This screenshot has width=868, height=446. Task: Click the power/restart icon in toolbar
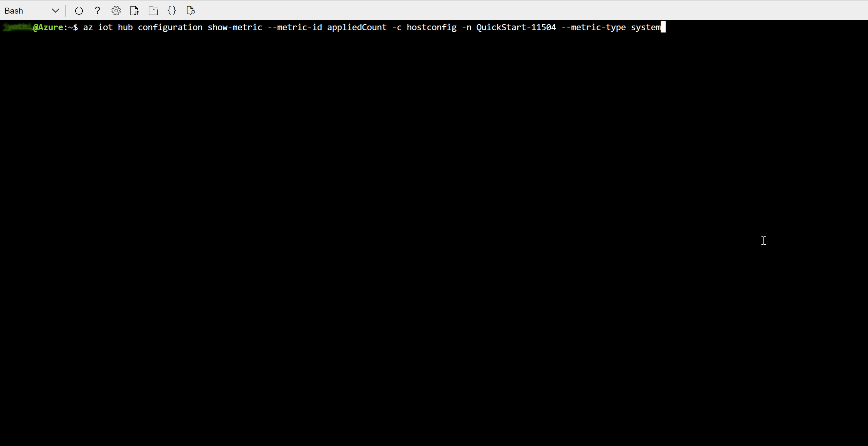pyautogui.click(x=79, y=10)
